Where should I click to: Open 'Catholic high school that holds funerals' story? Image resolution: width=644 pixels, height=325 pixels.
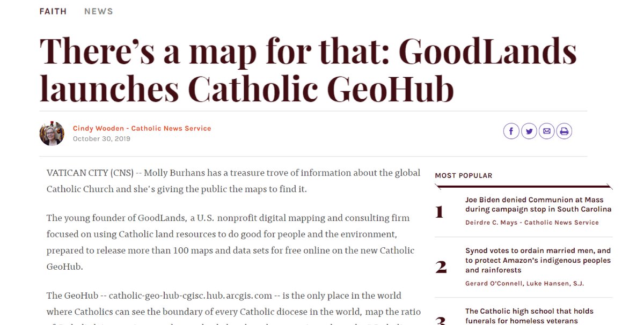click(x=529, y=316)
